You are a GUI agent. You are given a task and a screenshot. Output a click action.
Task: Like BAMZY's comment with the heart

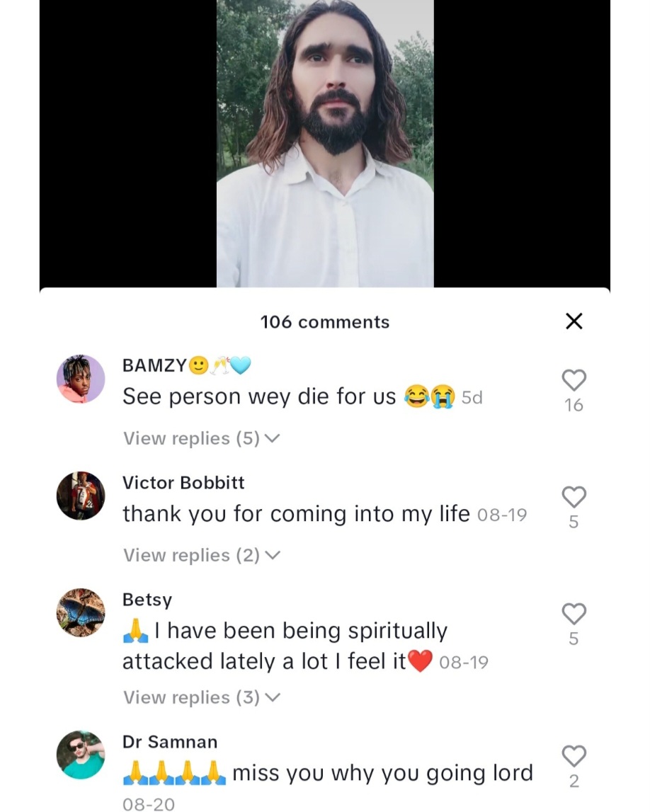574,380
